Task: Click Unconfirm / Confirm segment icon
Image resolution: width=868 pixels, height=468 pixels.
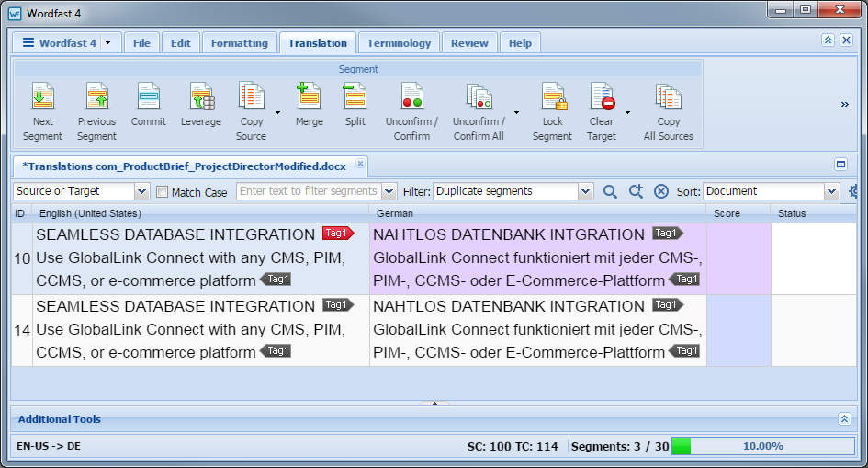Action: (411, 110)
